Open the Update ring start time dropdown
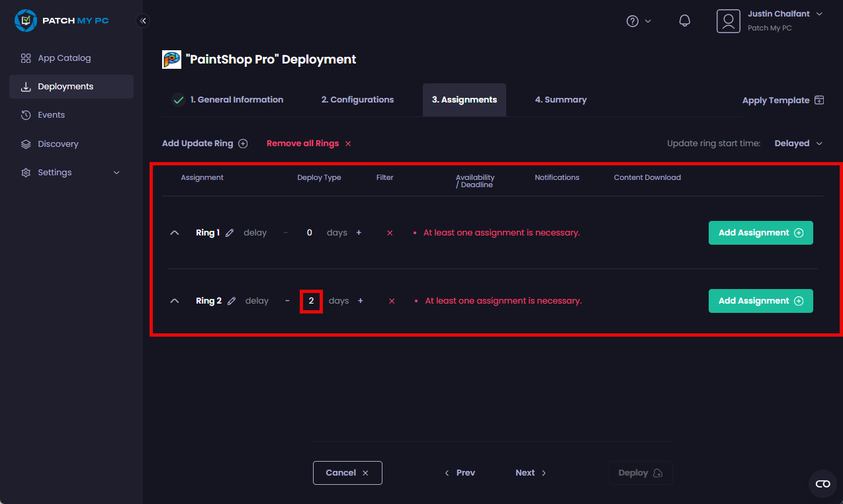The image size is (843, 504). pyautogui.click(x=798, y=143)
